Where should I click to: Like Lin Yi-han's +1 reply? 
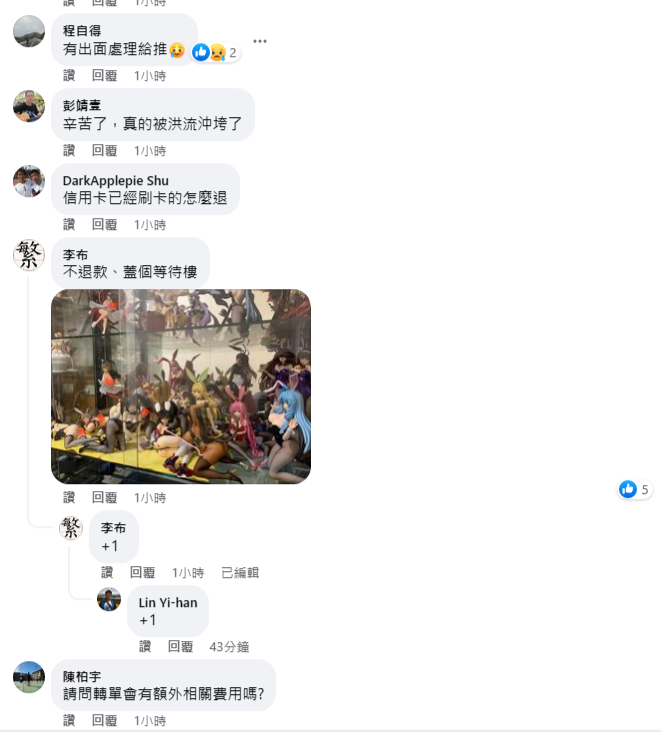coord(145,647)
